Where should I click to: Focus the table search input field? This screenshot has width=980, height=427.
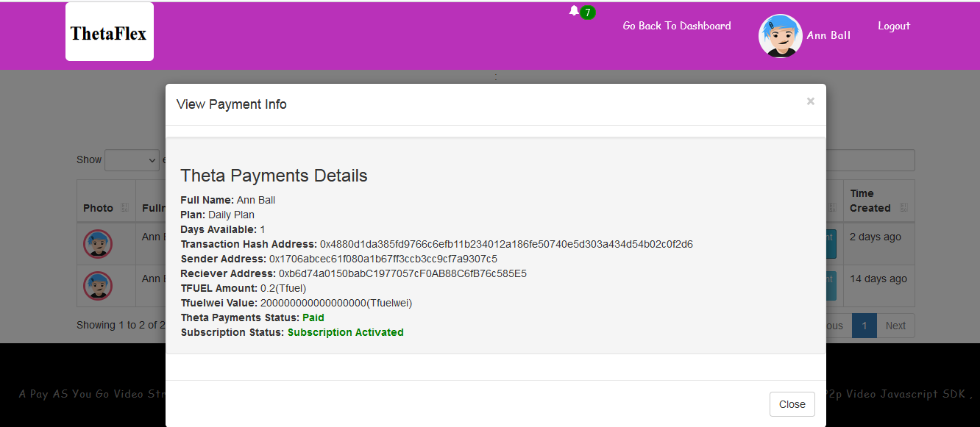(870, 160)
